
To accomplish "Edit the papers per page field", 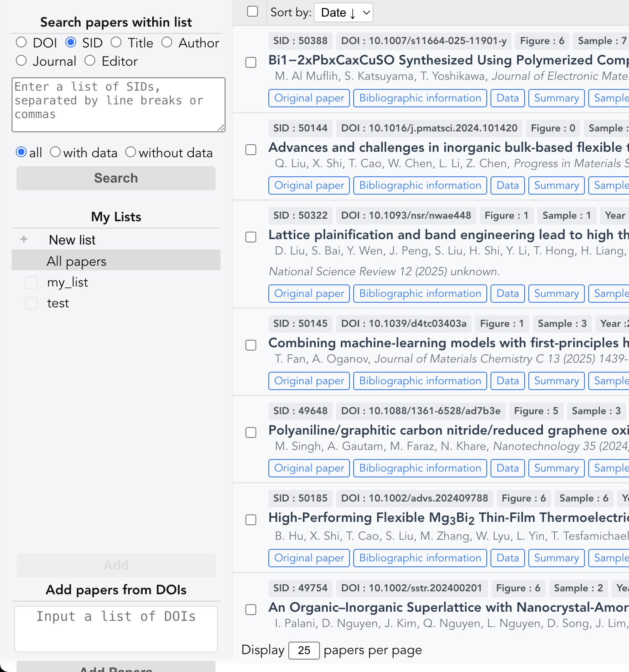I will click(x=304, y=650).
